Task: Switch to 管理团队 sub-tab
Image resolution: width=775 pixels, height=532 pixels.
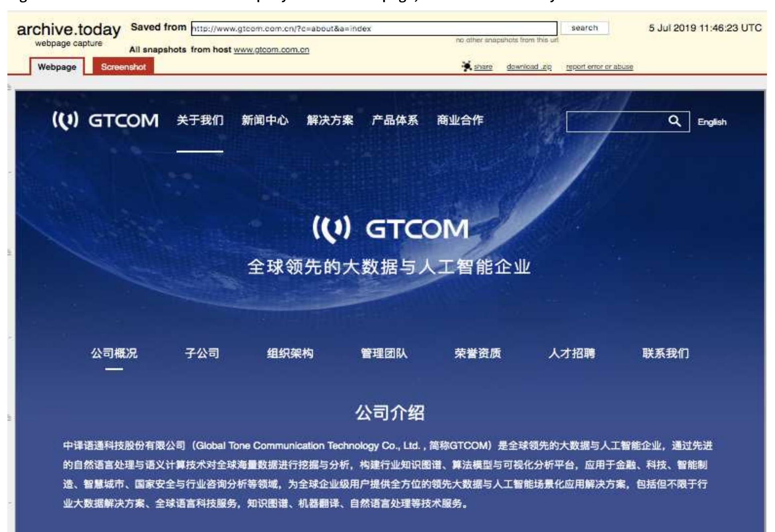Action: (x=384, y=354)
